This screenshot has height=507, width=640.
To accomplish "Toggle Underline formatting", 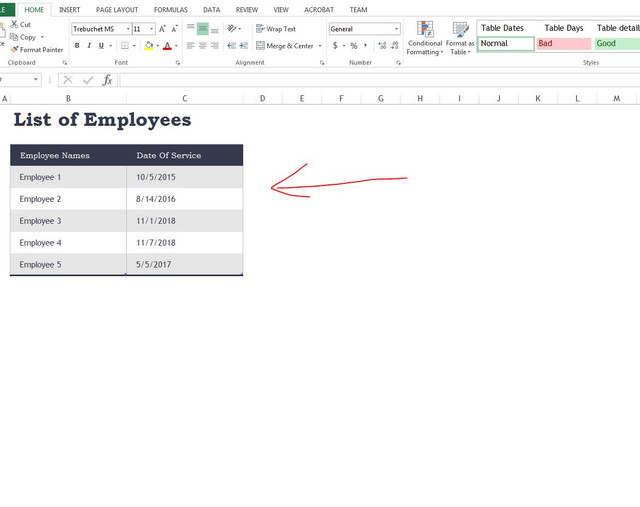I will point(101,46).
